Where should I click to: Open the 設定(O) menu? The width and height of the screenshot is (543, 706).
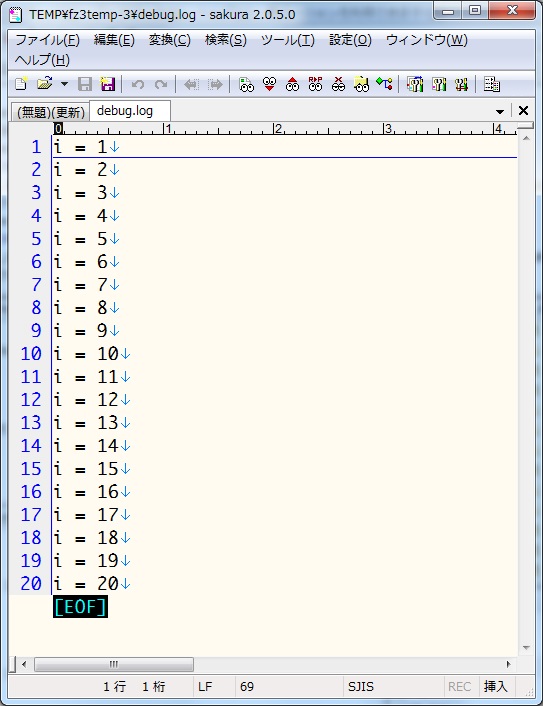350,40
